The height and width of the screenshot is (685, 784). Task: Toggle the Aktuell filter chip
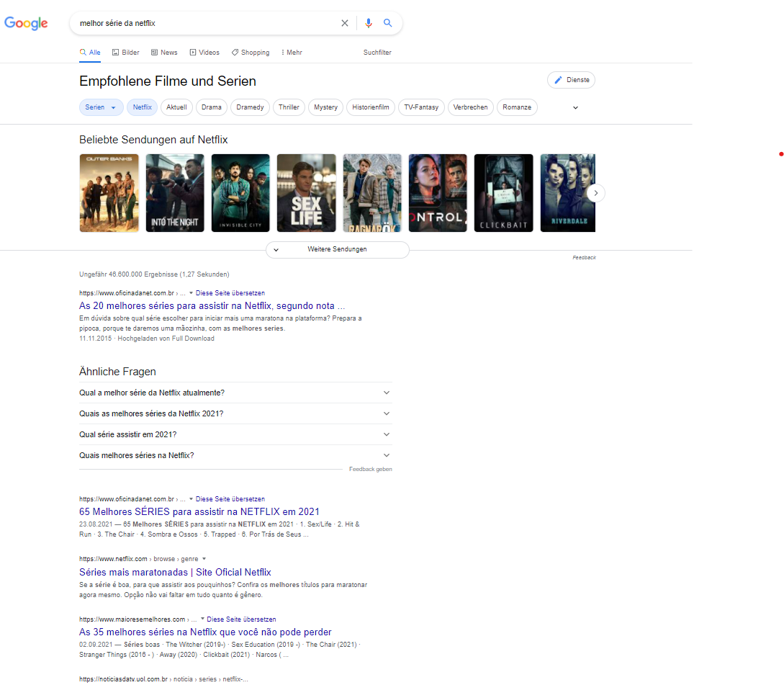tap(176, 107)
